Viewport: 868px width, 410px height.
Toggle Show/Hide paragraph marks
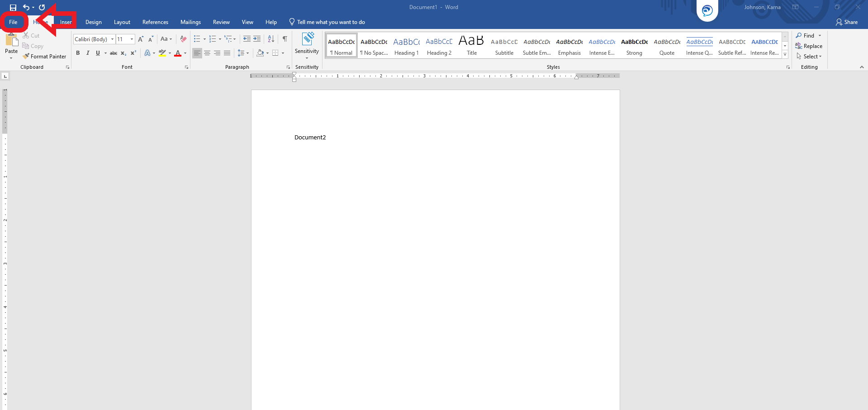point(285,39)
